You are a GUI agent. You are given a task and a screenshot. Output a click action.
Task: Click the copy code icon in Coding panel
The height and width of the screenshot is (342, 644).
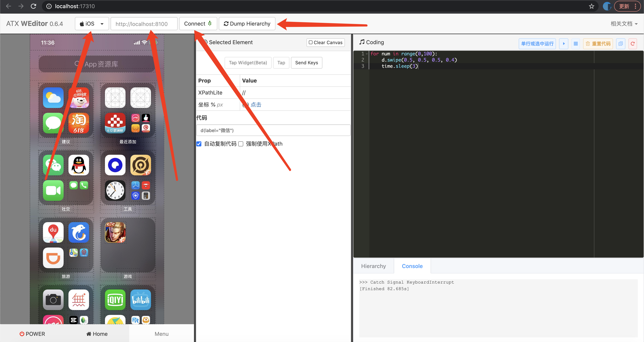pyautogui.click(x=621, y=44)
